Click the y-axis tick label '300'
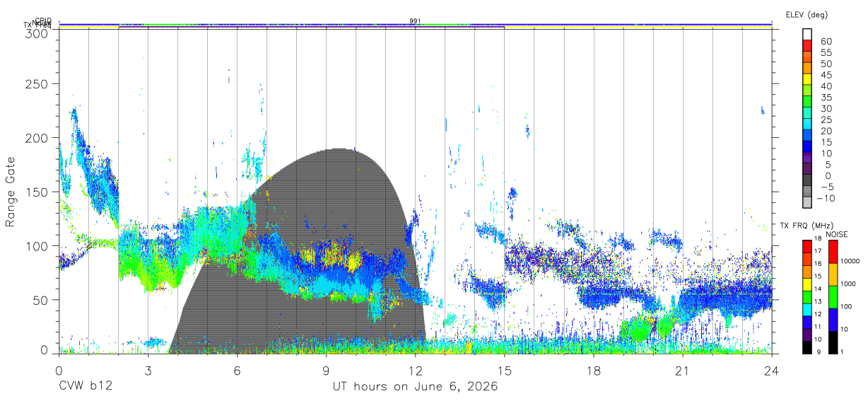This screenshot has width=868, height=401. [36, 33]
